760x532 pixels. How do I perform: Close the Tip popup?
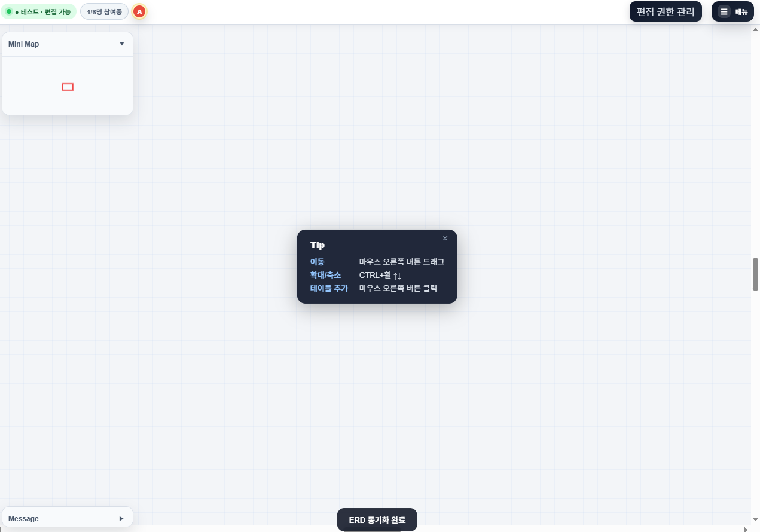[445, 239]
